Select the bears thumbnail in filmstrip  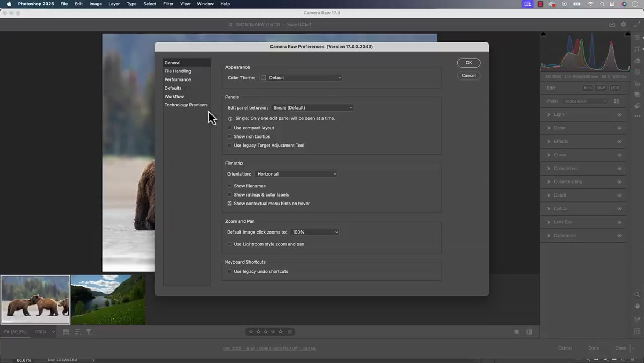[x=35, y=300]
